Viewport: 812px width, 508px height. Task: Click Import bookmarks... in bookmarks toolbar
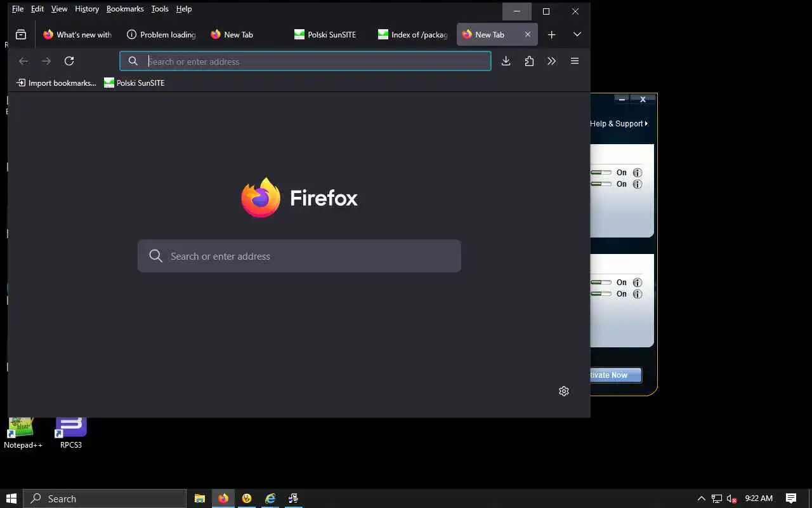coord(56,83)
